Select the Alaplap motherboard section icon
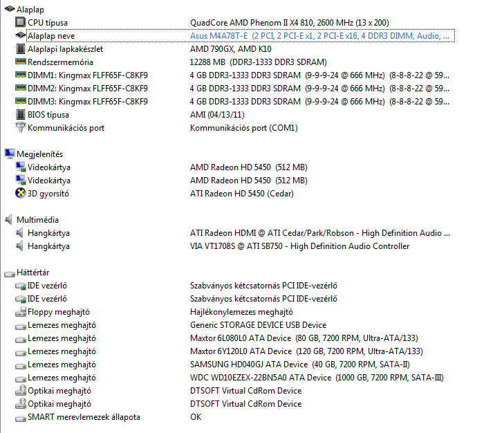This screenshot has height=433, width=504. [x=10, y=9]
